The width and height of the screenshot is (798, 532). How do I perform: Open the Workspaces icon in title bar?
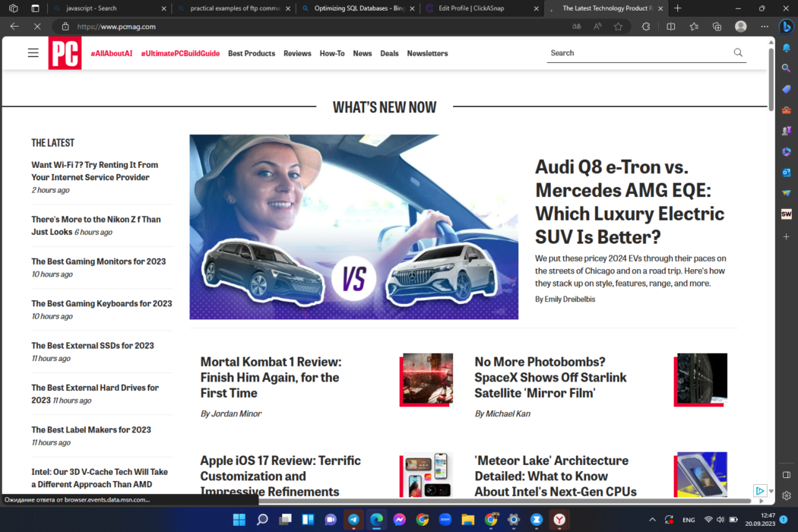click(14, 8)
